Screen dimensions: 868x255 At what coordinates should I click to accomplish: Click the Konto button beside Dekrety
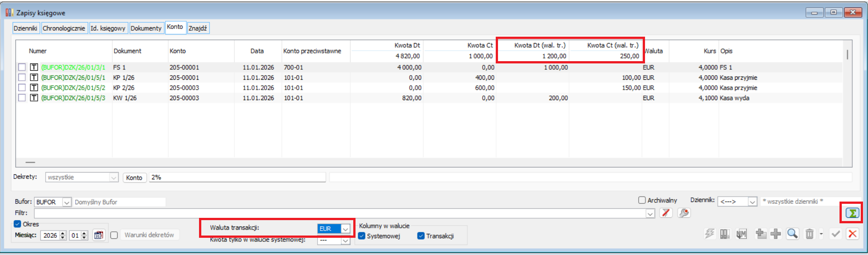click(134, 178)
